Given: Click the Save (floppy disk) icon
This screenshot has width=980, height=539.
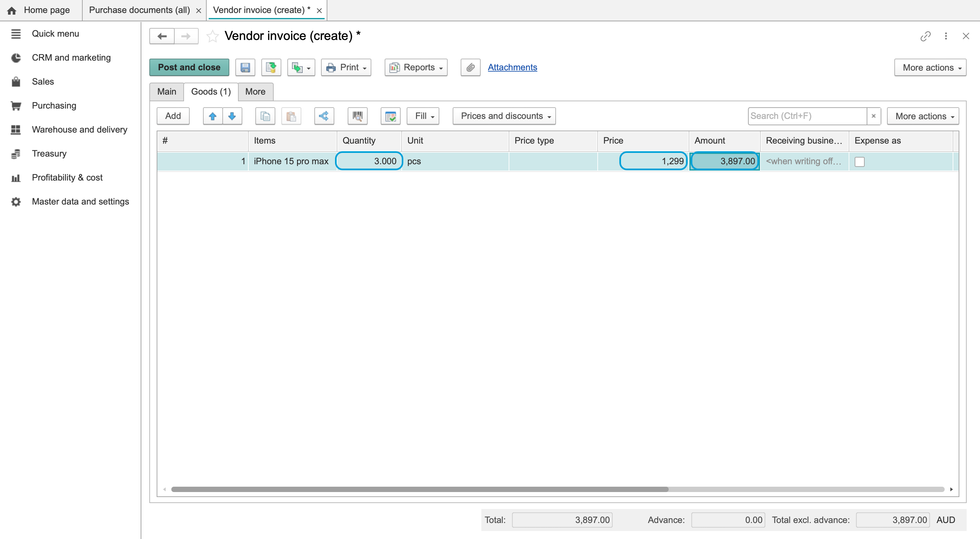Looking at the screenshot, I should click(245, 67).
